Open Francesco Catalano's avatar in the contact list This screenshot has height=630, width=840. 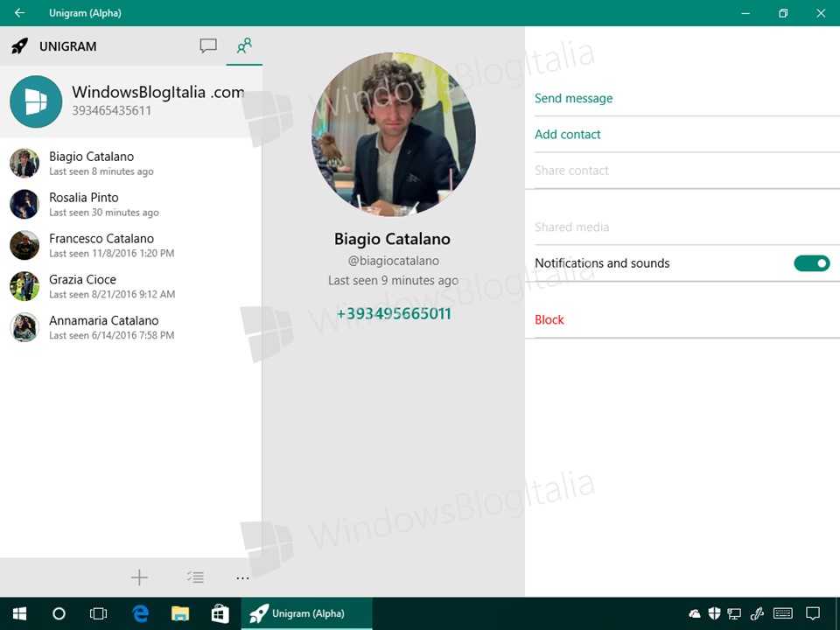(24, 245)
